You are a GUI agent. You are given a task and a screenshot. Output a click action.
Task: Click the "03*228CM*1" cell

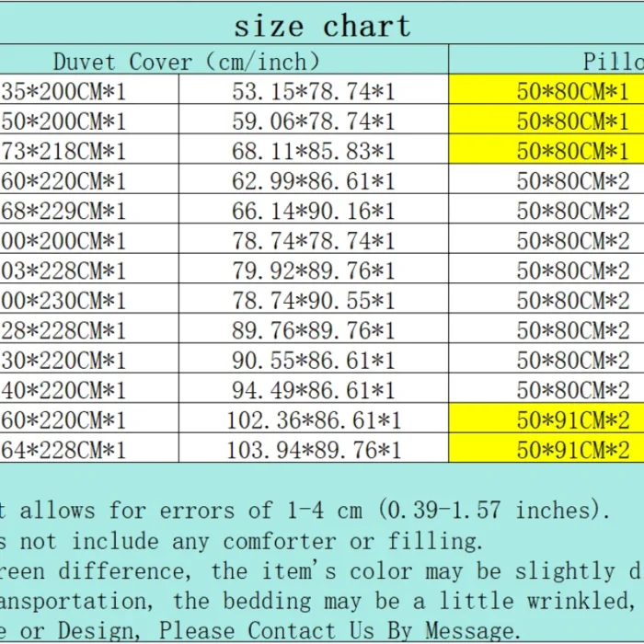(89, 269)
